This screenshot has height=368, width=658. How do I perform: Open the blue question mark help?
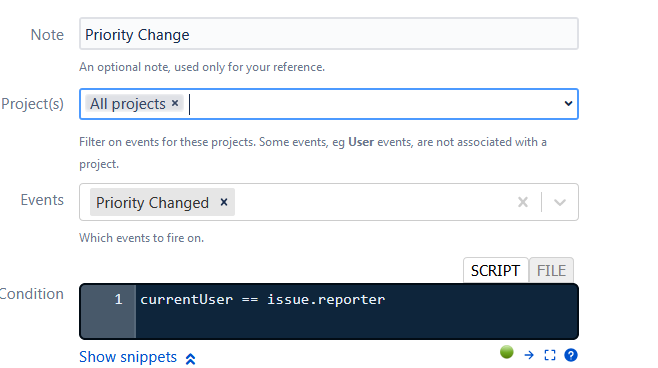click(x=571, y=355)
